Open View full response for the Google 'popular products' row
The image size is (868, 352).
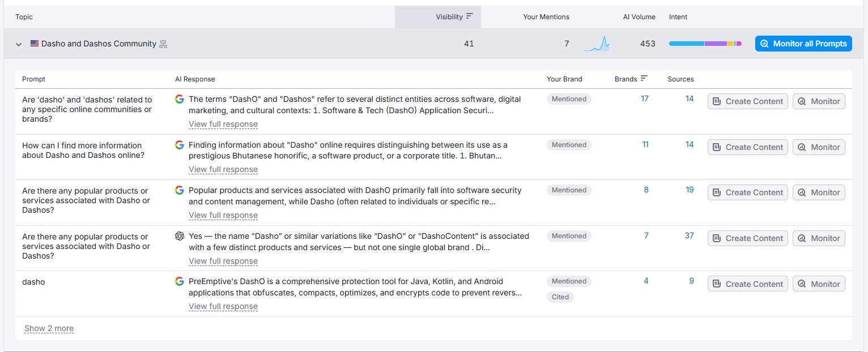223,215
